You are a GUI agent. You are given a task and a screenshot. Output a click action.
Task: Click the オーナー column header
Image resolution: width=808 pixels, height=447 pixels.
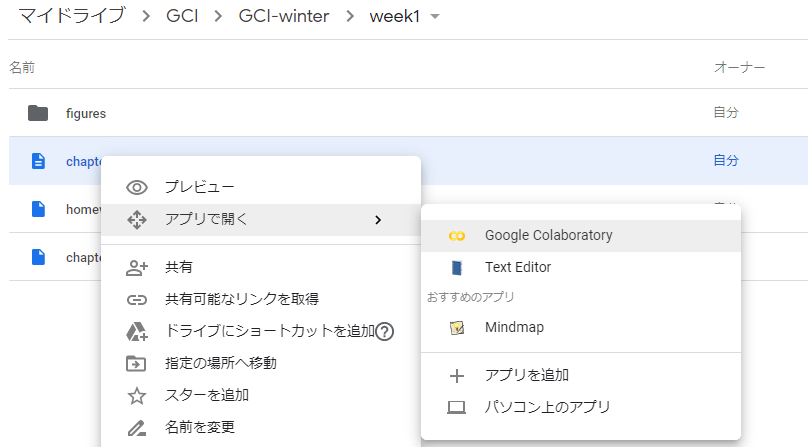(739, 68)
